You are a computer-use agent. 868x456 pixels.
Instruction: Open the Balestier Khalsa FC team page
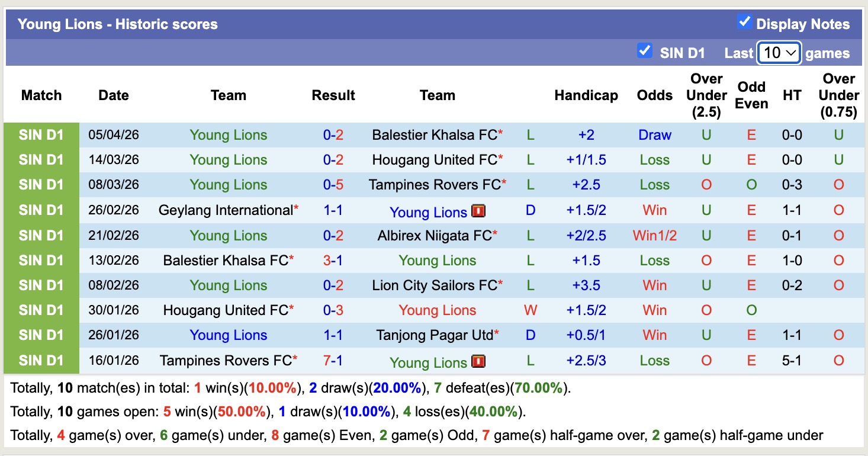click(436, 134)
